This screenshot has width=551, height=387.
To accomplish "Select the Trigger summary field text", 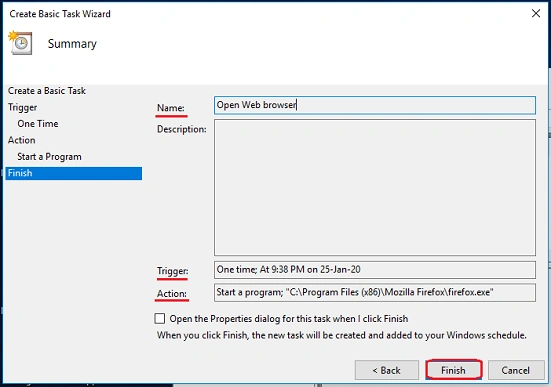I will tap(375, 270).
